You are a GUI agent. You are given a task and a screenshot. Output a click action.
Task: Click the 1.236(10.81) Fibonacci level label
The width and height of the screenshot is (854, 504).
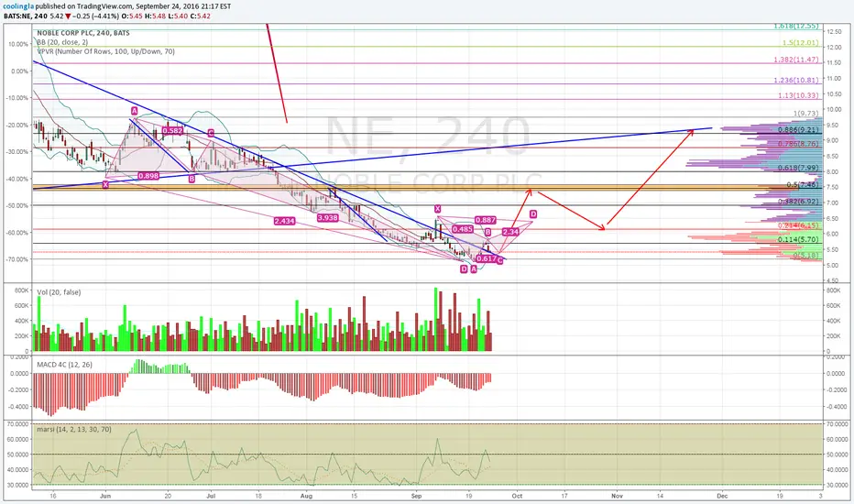[x=796, y=80]
